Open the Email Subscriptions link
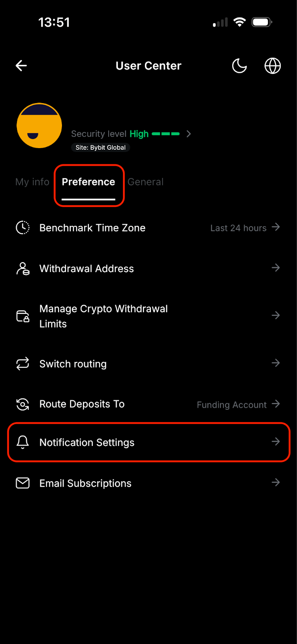 point(85,483)
